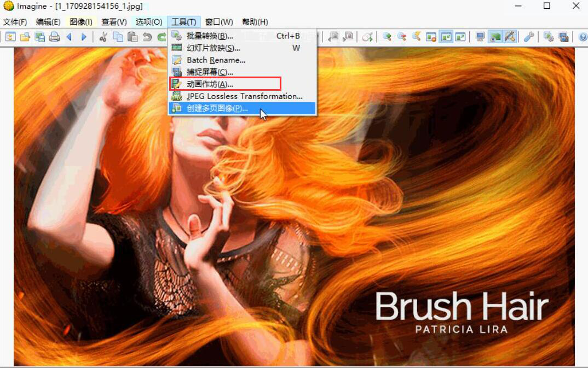Minimize the Imagine window

(x=518, y=6)
